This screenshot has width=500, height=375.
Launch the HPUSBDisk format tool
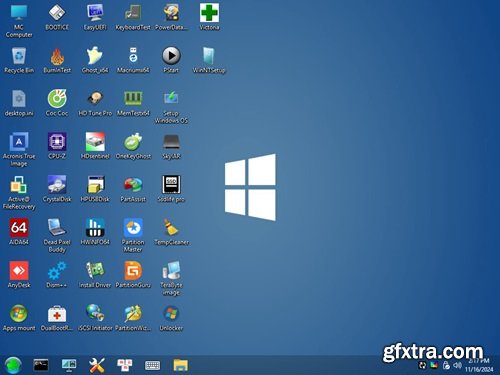[95, 189]
